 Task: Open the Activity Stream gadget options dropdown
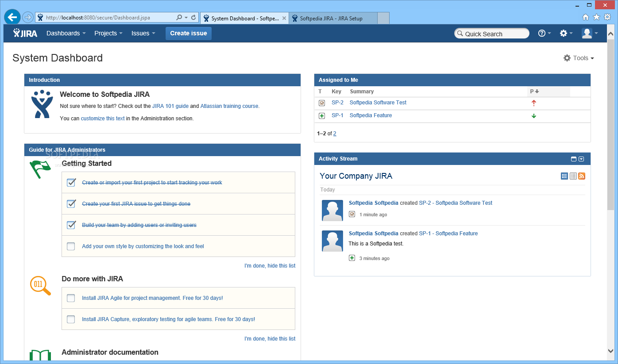click(582, 159)
